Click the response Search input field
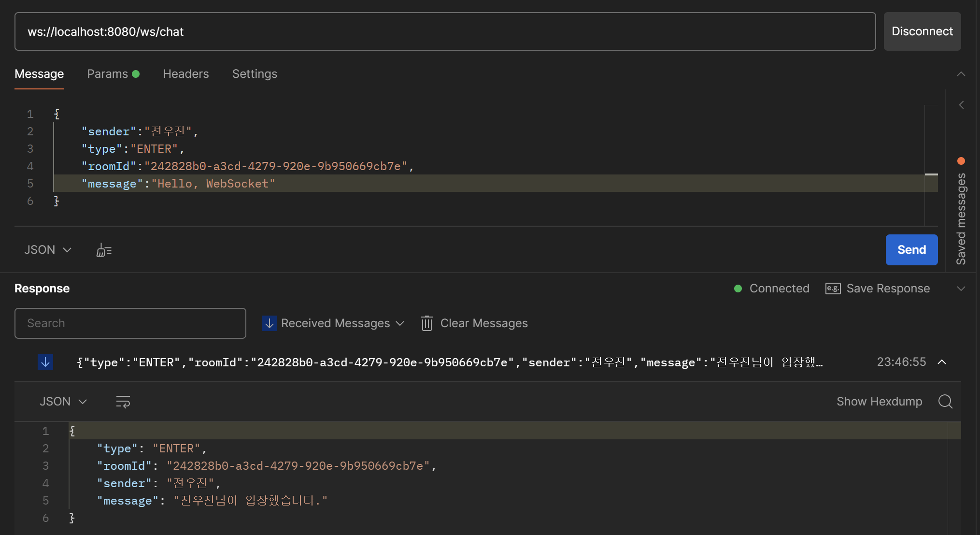Screen dimensions: 980x535 (130, 323)
